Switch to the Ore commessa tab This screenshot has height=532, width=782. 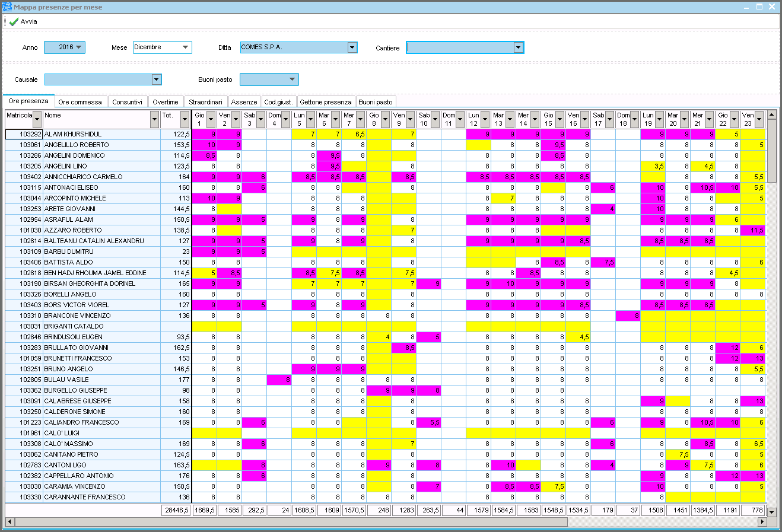click(80, 102)
